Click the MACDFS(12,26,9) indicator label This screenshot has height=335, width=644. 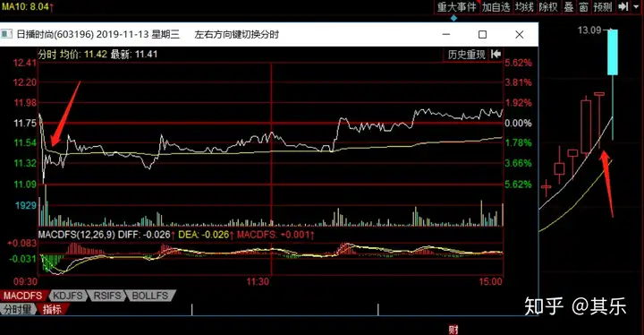(x=77, y=235)
